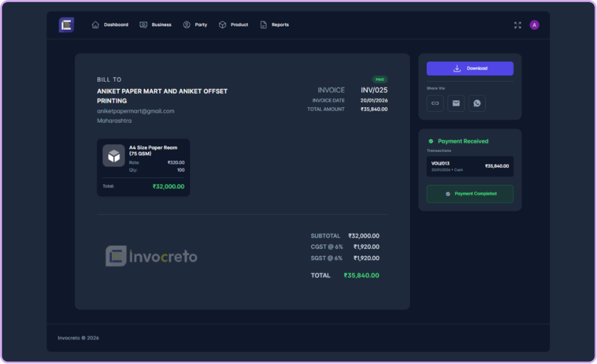
Task: Toggle fullscreen mode icon
Action: tap(518, 25)
